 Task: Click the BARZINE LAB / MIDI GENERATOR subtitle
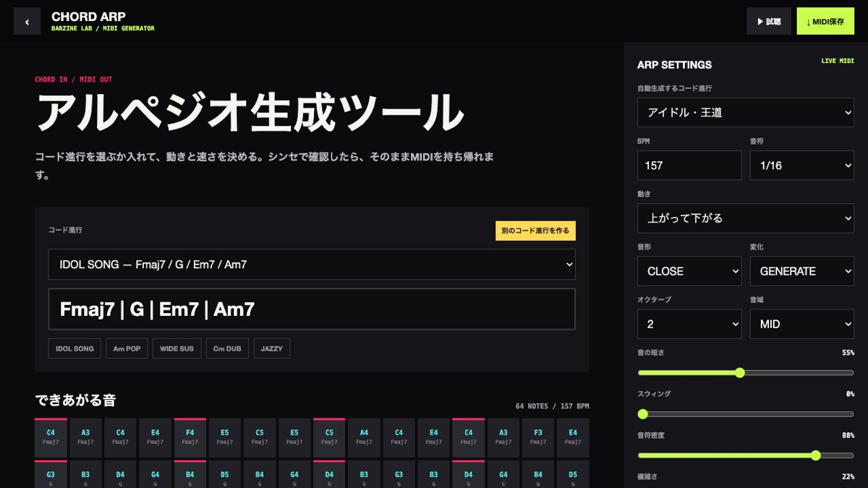(103, 29)
